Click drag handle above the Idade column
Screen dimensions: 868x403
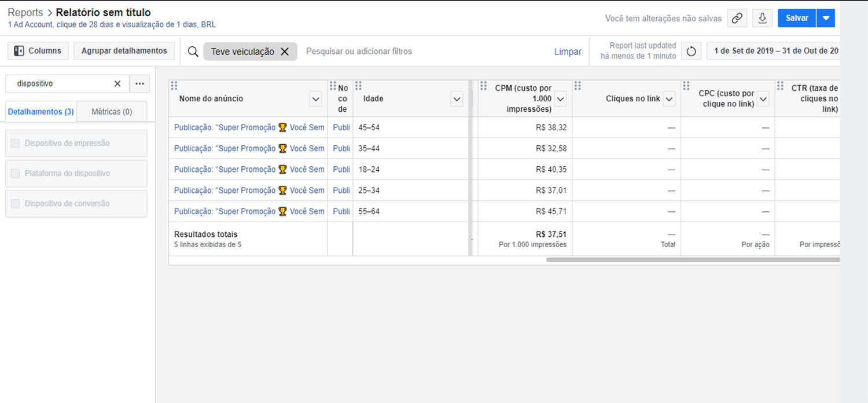pos(358,86)
